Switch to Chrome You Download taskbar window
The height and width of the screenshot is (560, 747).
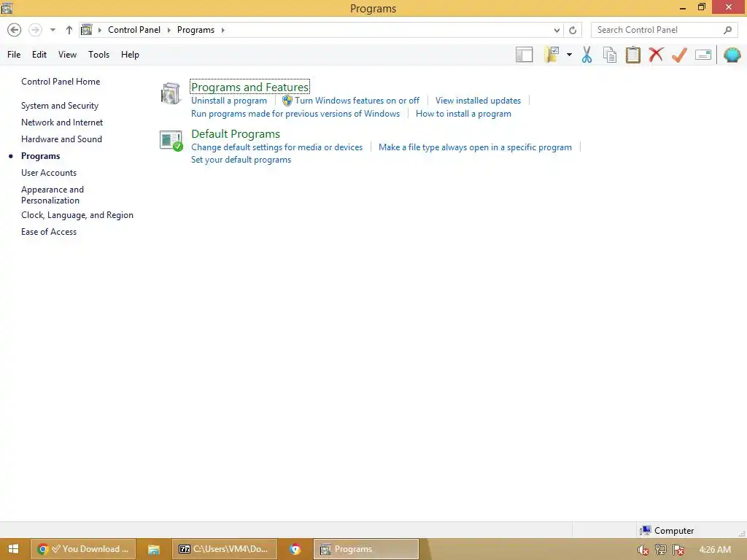pos(83,549)
